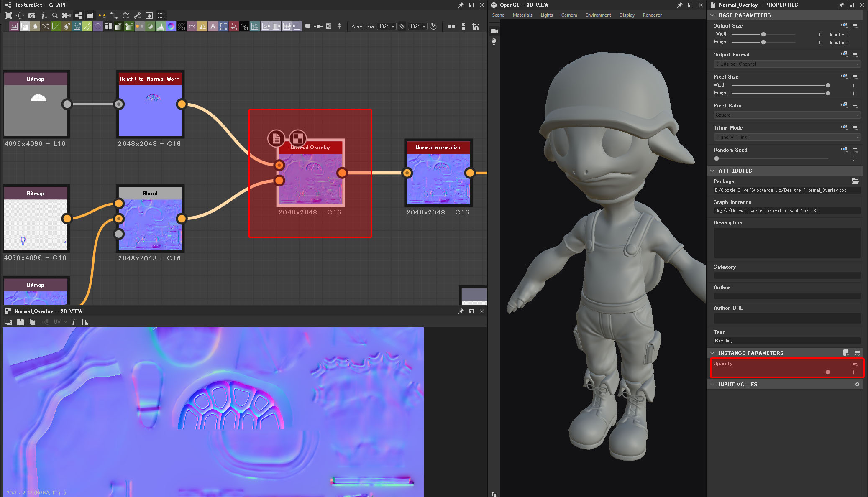Open the Display menu in 3D view
868x497 pixels.
tap(627, 15)
